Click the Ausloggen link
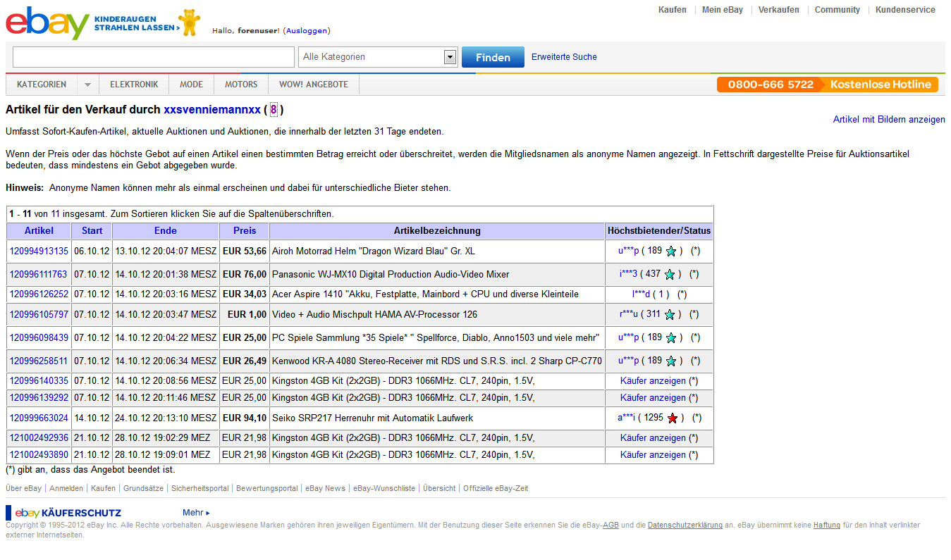Viewport: 951px width, 560px height. click(306, 31)
